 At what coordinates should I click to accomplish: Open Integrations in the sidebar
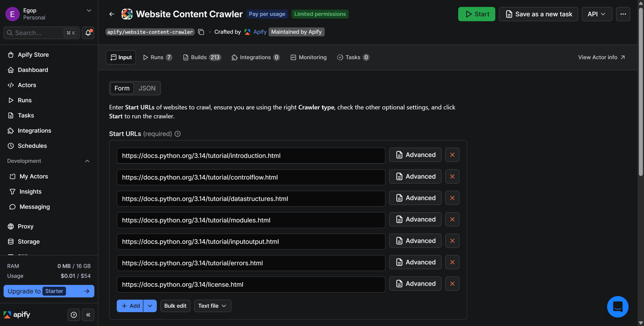(x=49, y=131)
